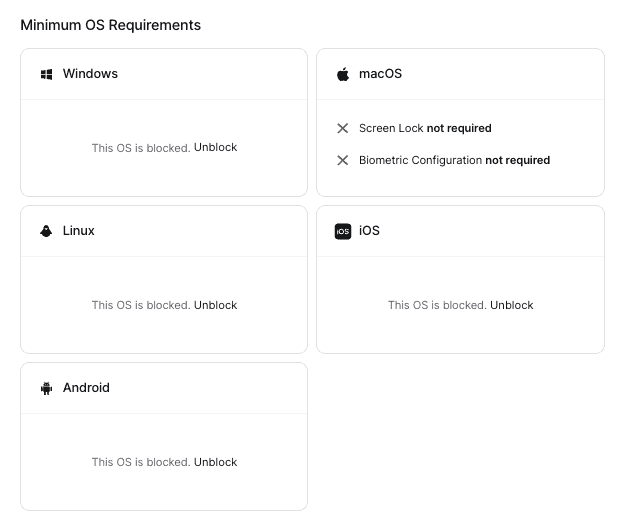
Task: Click the Android card title
Action: [86, 388]
